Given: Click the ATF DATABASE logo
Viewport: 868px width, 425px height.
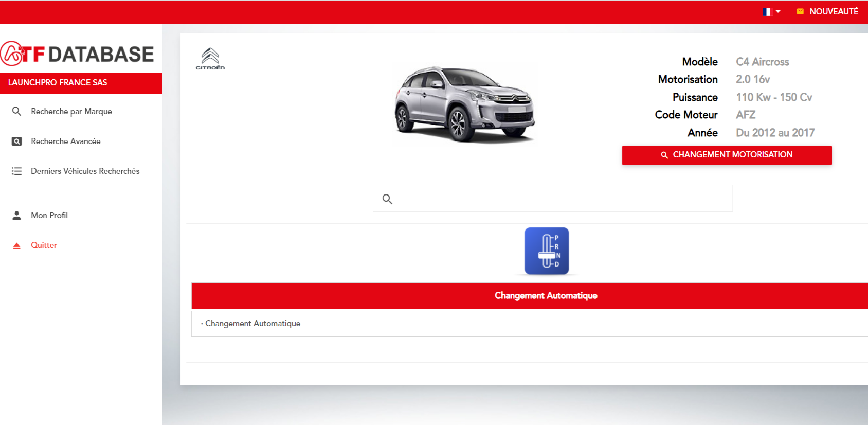Looking at the screenshot, I should click(78, 54).
